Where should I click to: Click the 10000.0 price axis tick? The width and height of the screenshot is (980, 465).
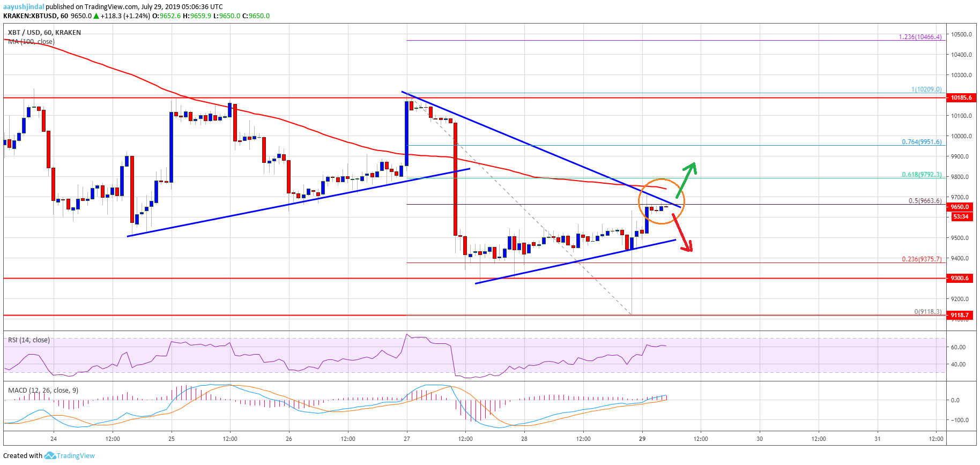pyautogui.click(x=962, y=136)
